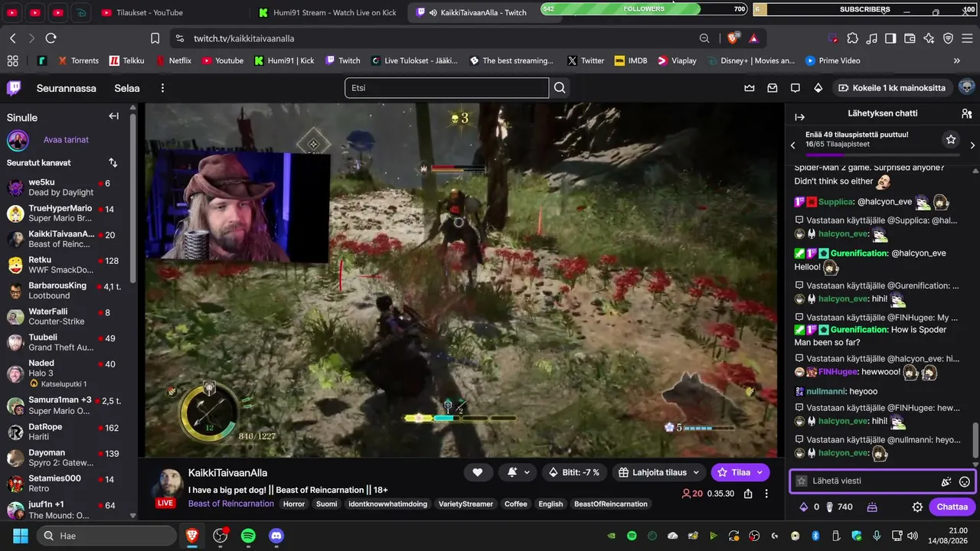Toggle the star icon in chat input
The image size is (980, 551).
[802, 481]
